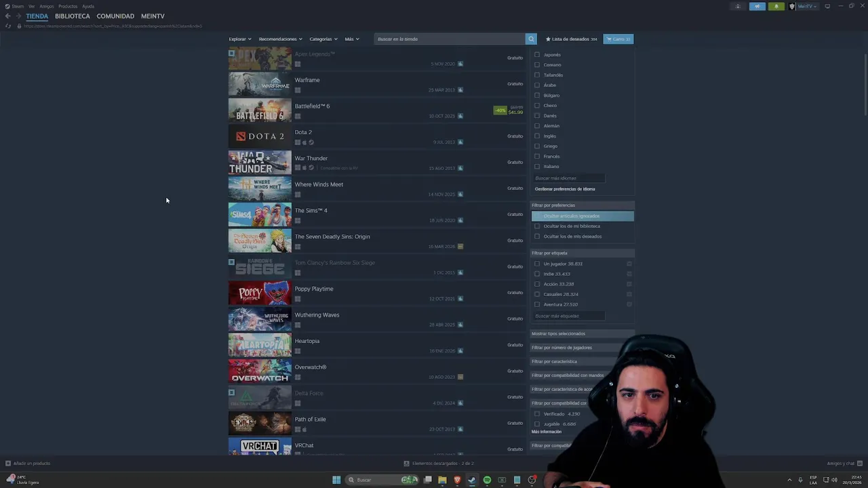Open the Amigos menu

coord(47,6)
